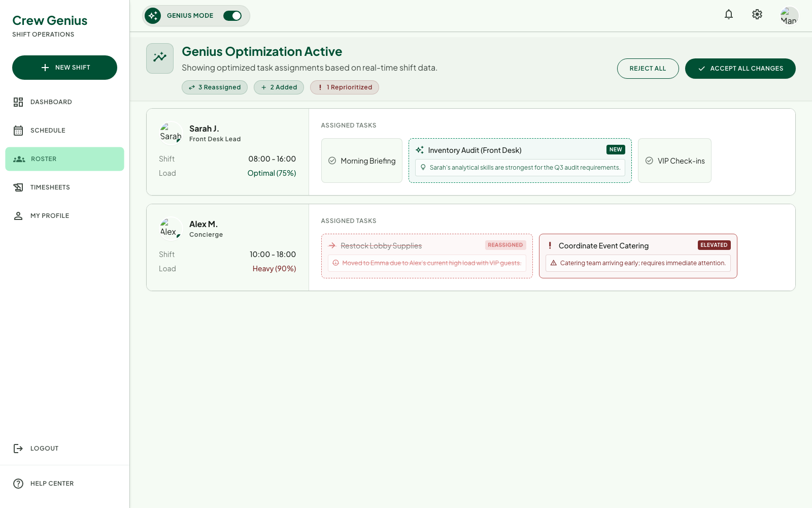Open the Help Center link
The image size is (812, 508).
tap(64, 484)
